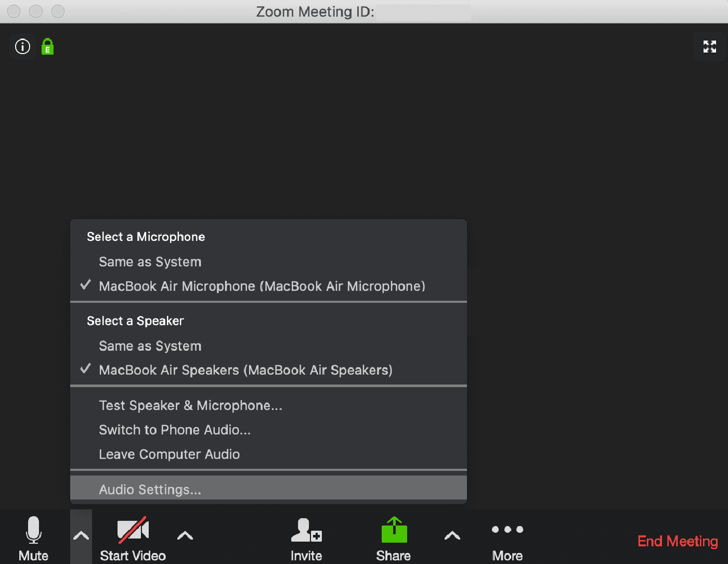Expand the video options arrow beside Start Video
This screenshot has height=564, width=728.
click(185, 535)
